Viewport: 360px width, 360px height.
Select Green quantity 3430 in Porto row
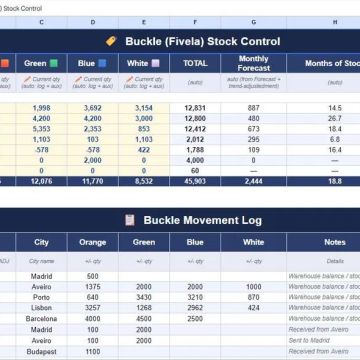[x=144, y=297]
